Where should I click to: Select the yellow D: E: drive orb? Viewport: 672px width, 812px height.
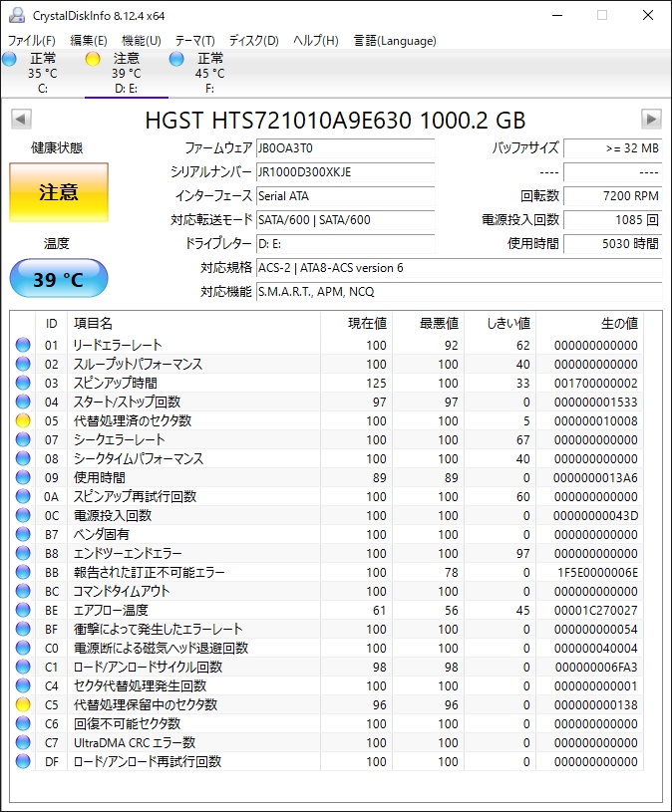click(94, 59)
